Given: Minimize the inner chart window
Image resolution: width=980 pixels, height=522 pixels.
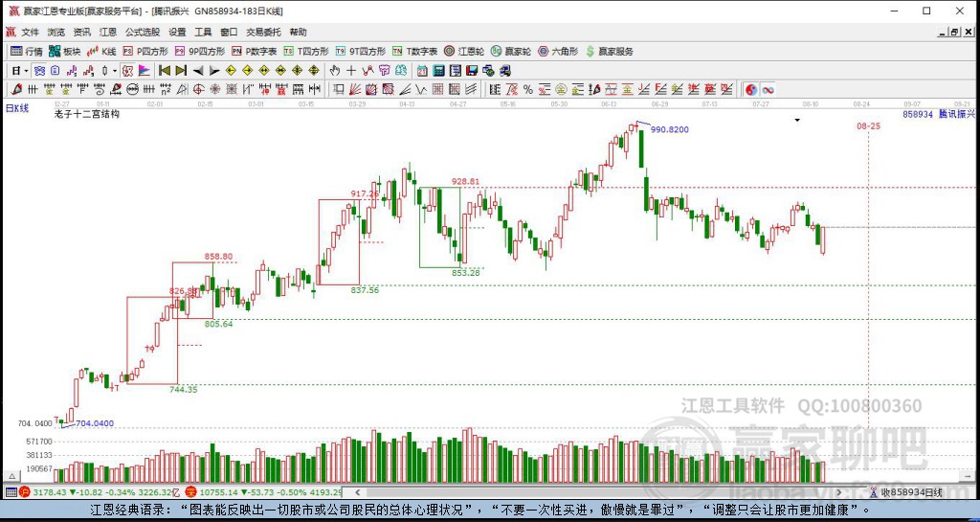Looking at the screenshot, I should click(943, 32).
